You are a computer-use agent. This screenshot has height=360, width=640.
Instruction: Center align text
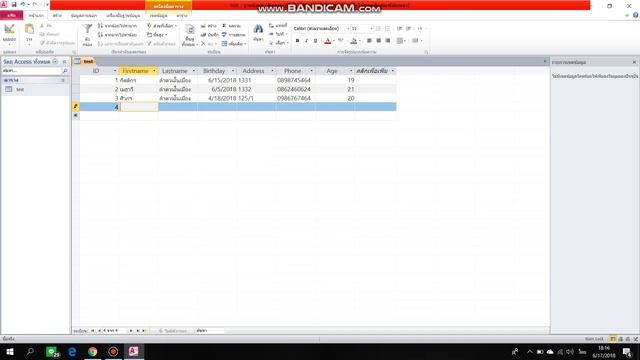tap(378, 40)
